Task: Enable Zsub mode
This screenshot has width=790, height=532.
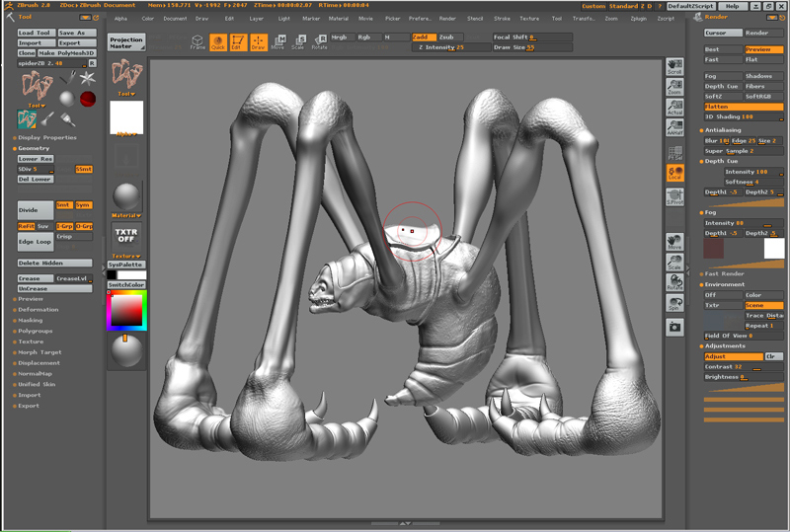Action: click(450, 37)
